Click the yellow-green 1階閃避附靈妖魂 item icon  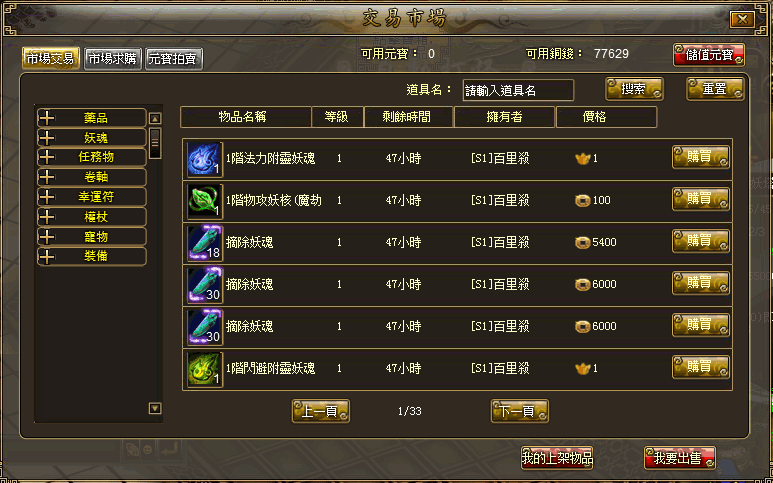coord(205,369)
